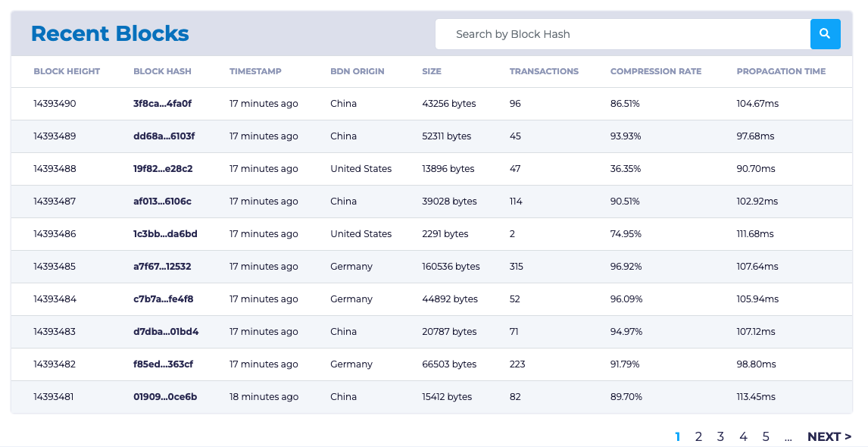The height and width of the screenshot is (447, 868).
Task: Open block hash c7b7a...fe4f8
Action: 163,299
